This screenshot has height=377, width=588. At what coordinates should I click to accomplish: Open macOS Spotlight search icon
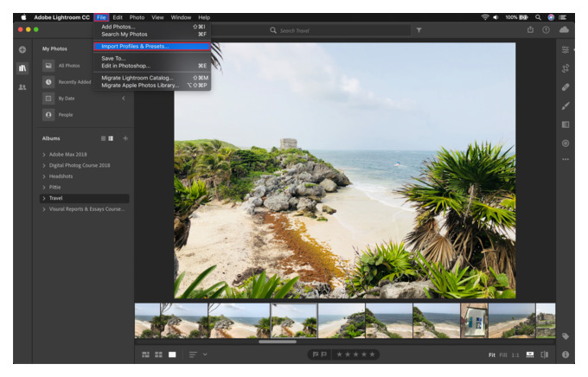coord(538,17)
